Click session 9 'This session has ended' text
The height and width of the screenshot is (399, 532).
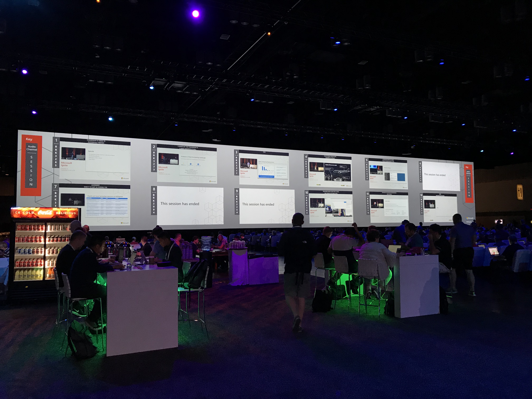click(258, 204)
